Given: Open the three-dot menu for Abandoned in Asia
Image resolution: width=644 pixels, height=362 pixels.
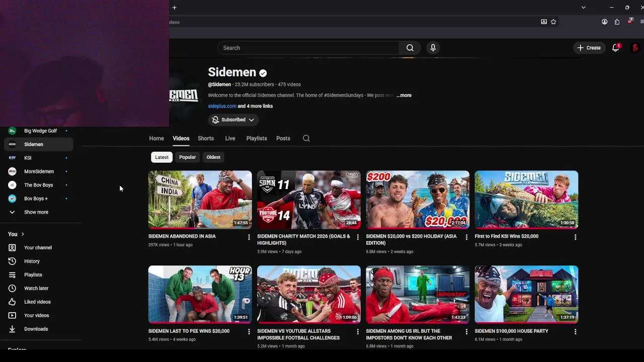Looking at the screenshot, I should 249,237.
